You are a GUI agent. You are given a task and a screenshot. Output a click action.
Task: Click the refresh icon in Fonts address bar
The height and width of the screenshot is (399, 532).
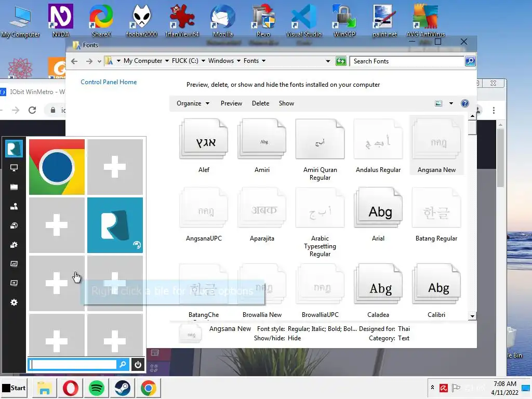341,61
